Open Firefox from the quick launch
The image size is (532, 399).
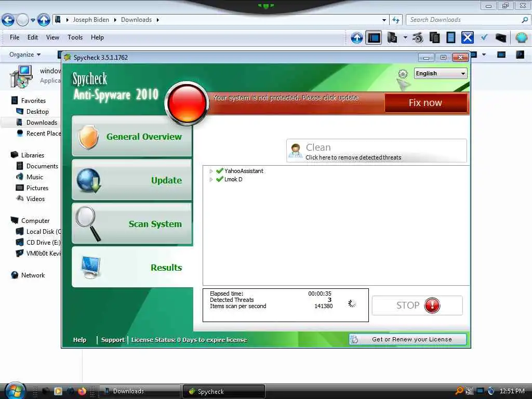[82, 391]
